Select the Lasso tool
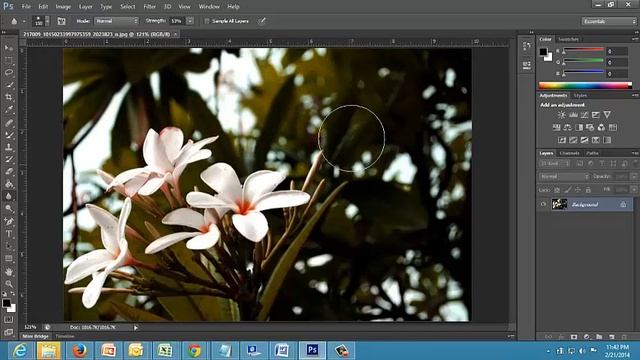Viewport: 640px width, 360px height. click(9, 73)
